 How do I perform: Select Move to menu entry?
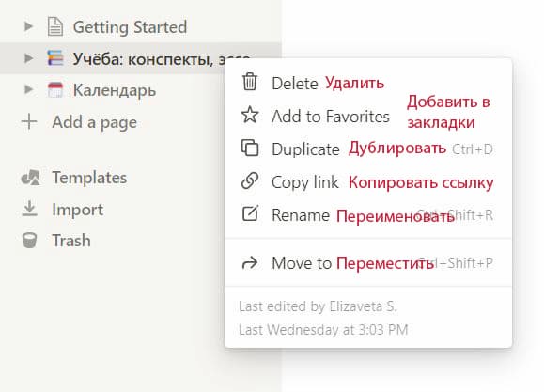pos(368,263)
